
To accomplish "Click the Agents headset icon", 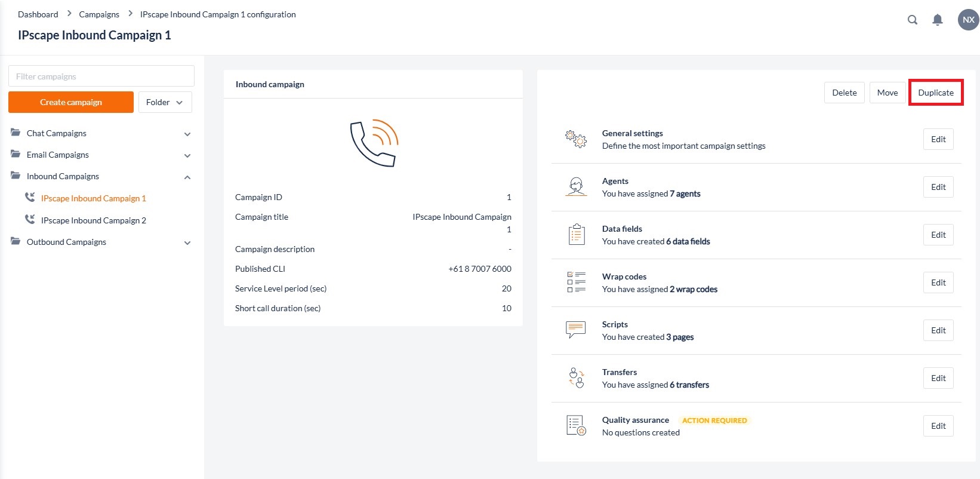I will click(x=576, y=187).
